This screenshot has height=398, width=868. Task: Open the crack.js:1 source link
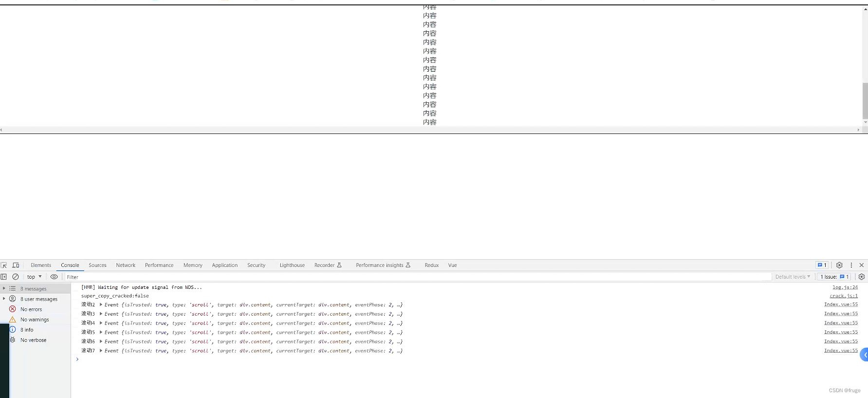(844, 296)
